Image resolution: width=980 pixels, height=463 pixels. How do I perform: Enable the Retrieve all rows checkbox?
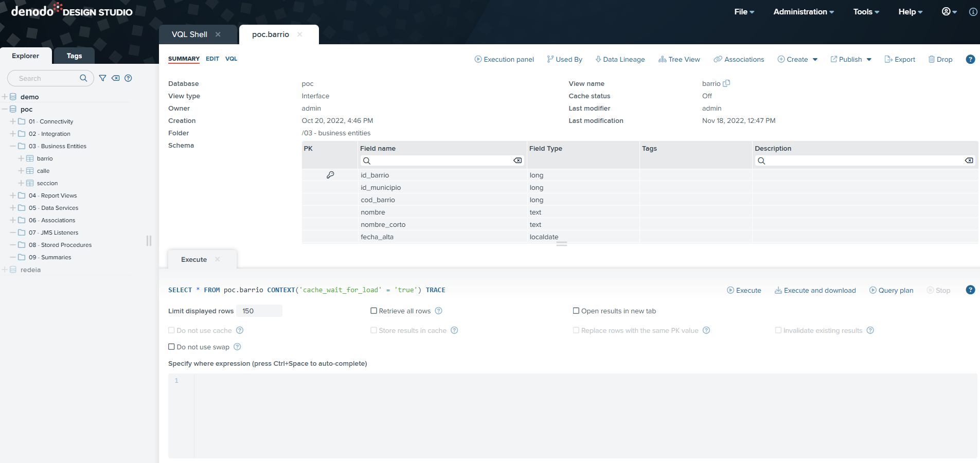click(x=374, y=311)
